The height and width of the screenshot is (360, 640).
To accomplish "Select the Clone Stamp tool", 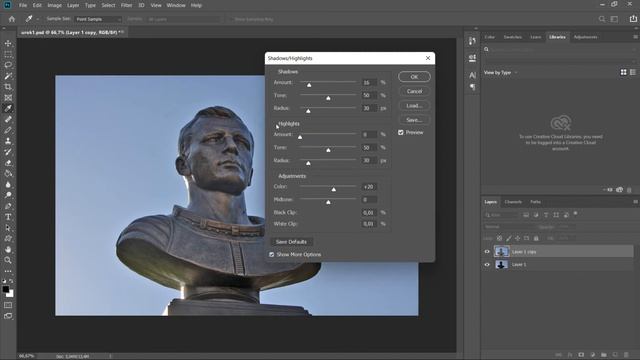I will point(8,141).
